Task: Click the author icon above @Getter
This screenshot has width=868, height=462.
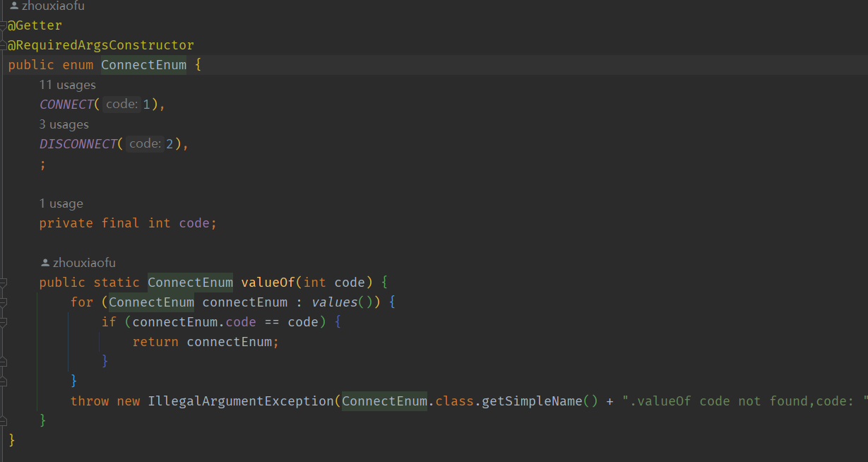Action: (x=14, y=6)
